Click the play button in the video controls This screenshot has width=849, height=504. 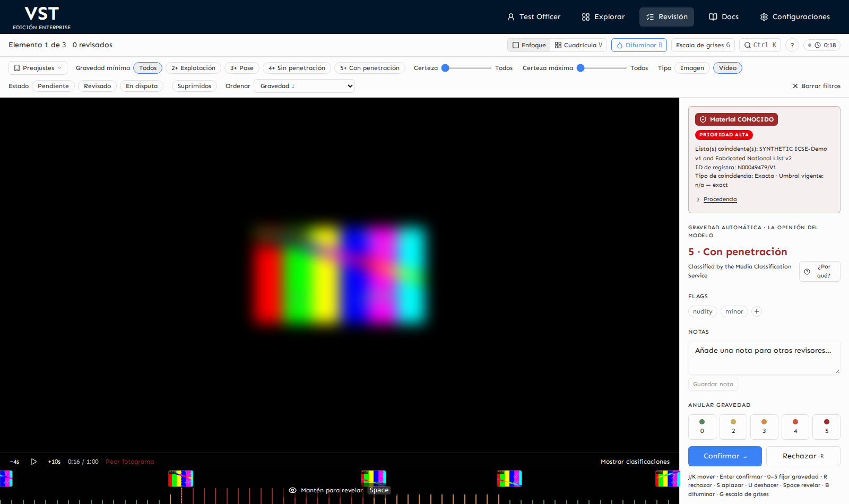click(x=33, y=462)
